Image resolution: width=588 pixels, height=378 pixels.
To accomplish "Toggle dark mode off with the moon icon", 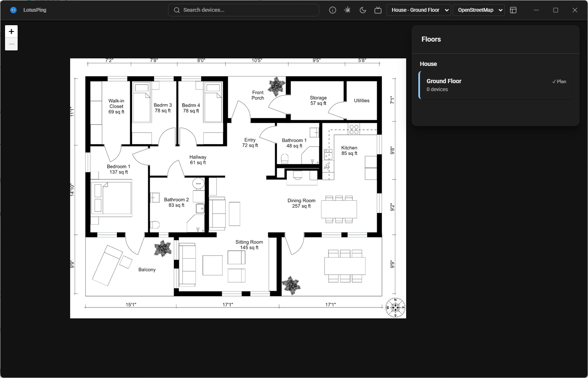I will tap(362, 10).
